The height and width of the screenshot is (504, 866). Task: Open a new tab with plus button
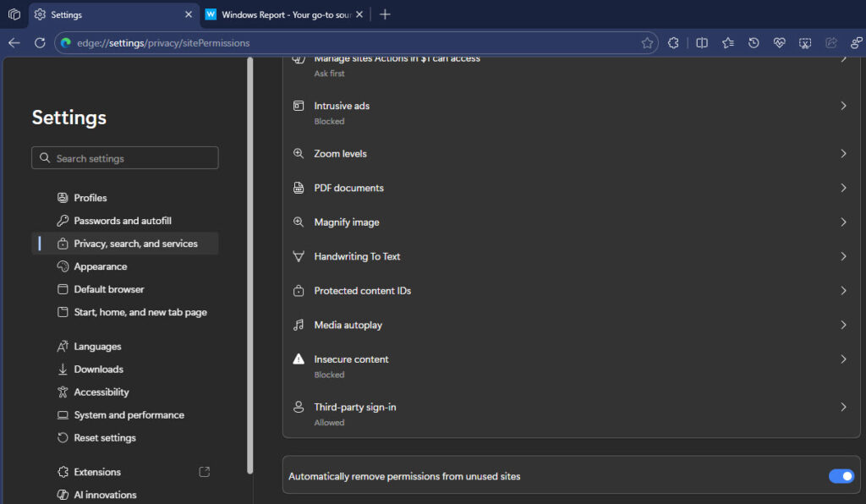click(x=385, y=14)
